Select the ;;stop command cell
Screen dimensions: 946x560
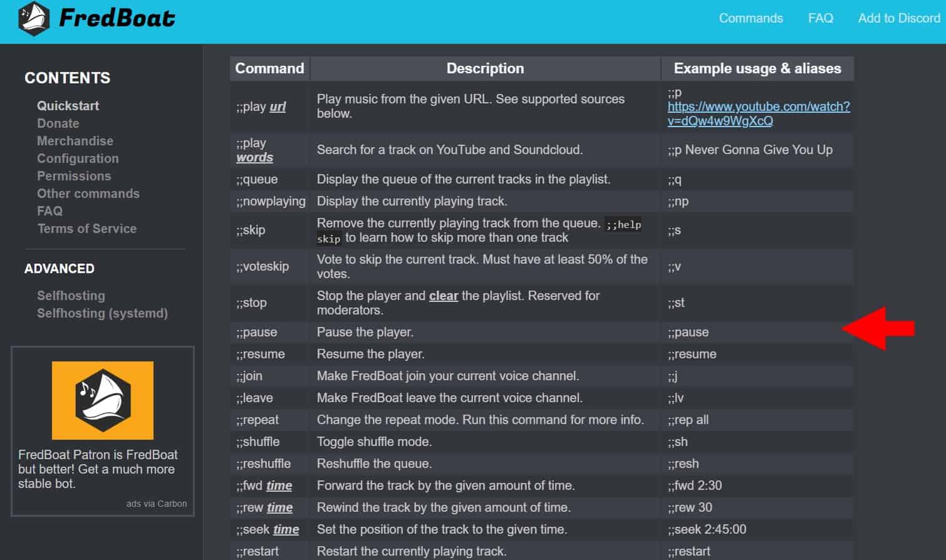(270, 303)
